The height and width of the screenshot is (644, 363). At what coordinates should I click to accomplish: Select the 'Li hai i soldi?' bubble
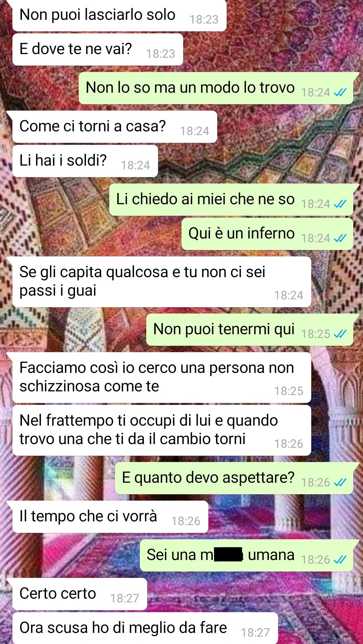point(85,161)
